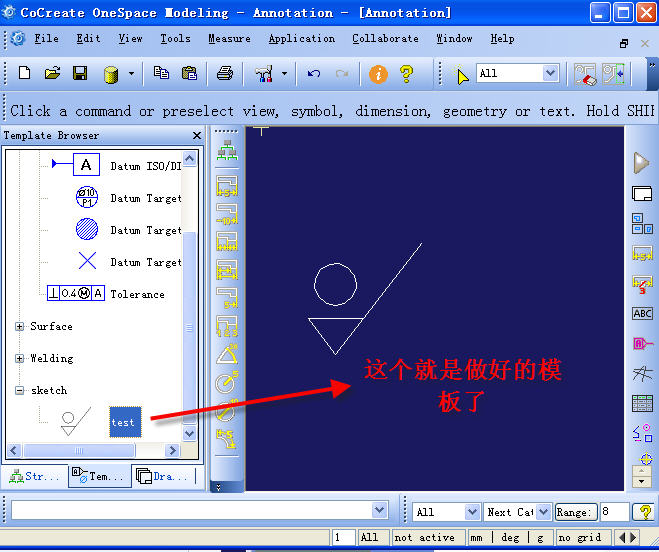Open a file using the folder icon
This screenshot has height=552, width=659.
(53, 74)
